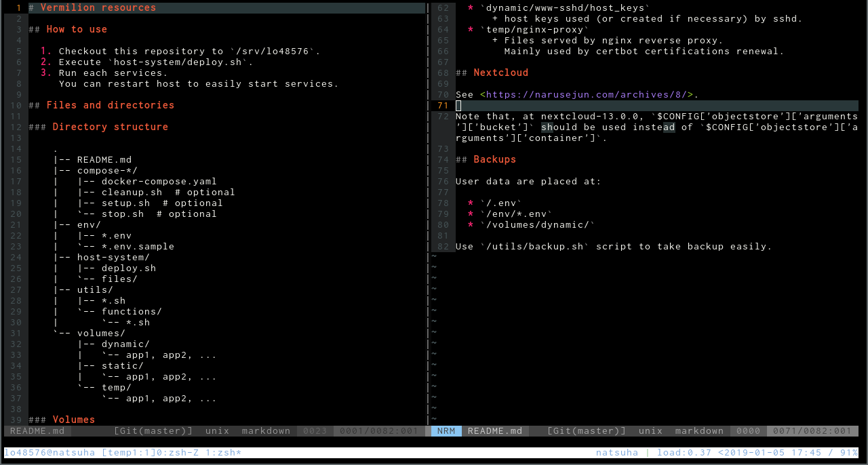Viewport: 868px width, 465px height.
Task: Place the cursor on the Vermilion resources heading
Action: [x=98, y=7]
